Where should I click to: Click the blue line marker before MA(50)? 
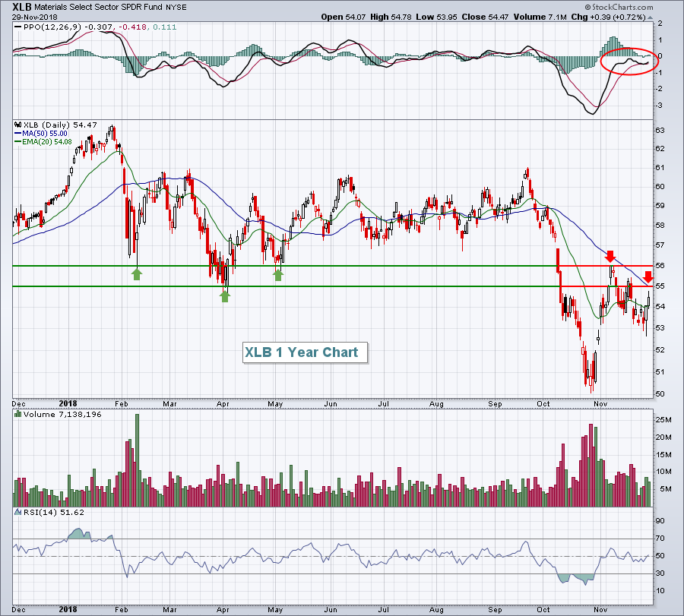[x=18, y=134]
